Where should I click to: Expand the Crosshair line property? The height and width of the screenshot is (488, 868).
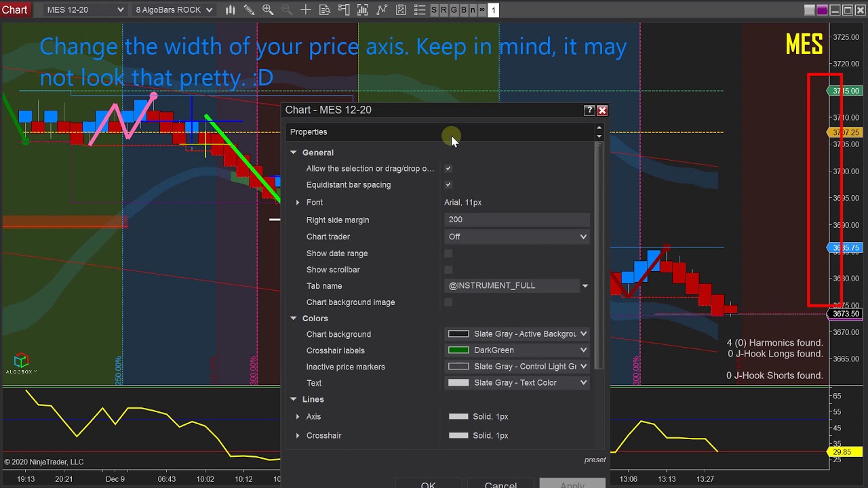click(298, 436)
